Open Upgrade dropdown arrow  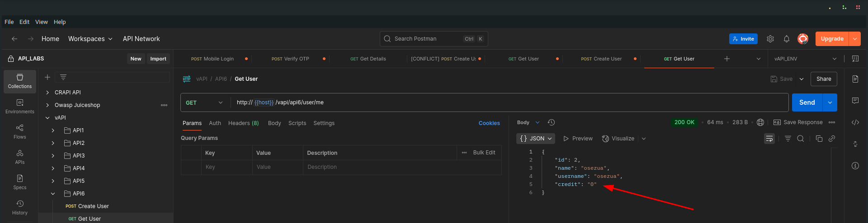[x=855, y=39]
